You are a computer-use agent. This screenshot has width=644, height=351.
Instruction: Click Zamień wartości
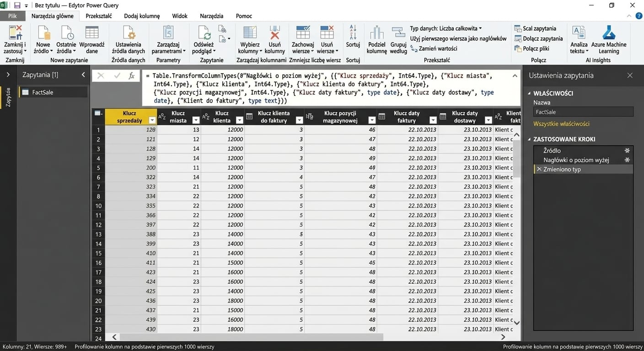coord(434,48)
